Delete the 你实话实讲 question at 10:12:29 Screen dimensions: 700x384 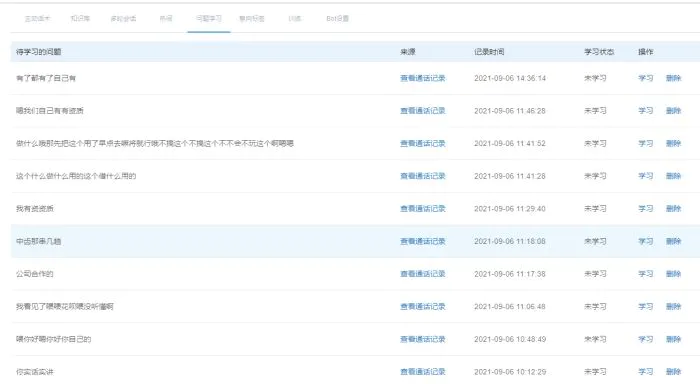coord(674,371)
